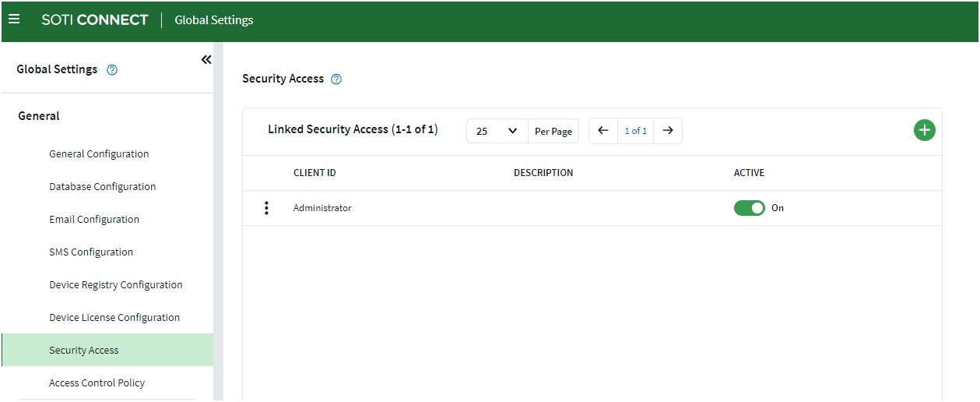Sort by CLIENT ID column header
This screenshot has width=980, height=402.
click(x=314, y=173)
